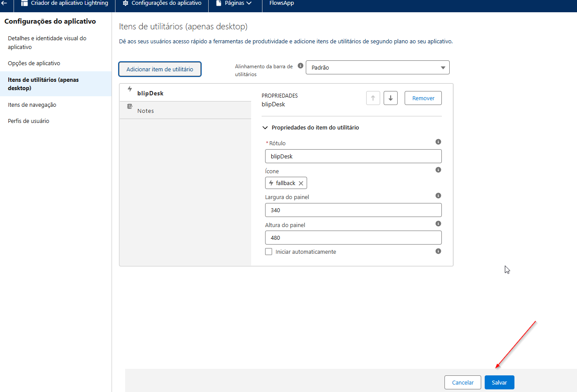Click the Remover button

pyautogui.click(x=423, y=98)
